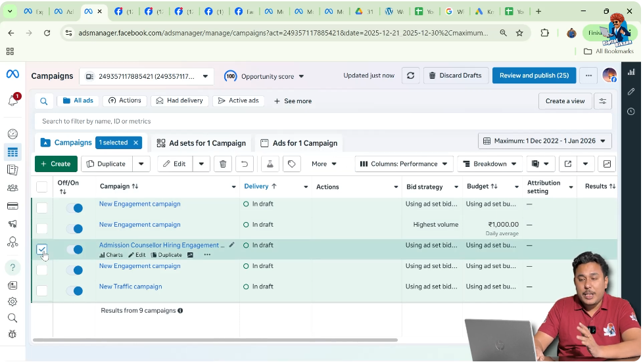
Task: Toggle Admission Counsellor Hiring campaign switch
Action: coord(75,249)
